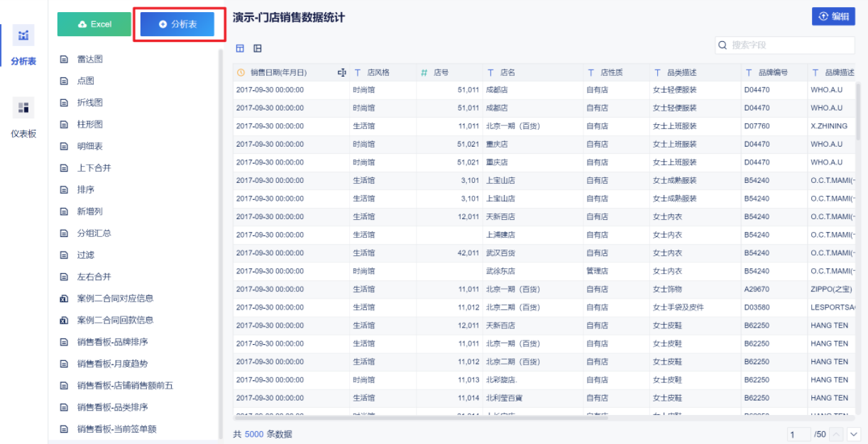Click the 品类描述 column header

[x=695, y=72]
